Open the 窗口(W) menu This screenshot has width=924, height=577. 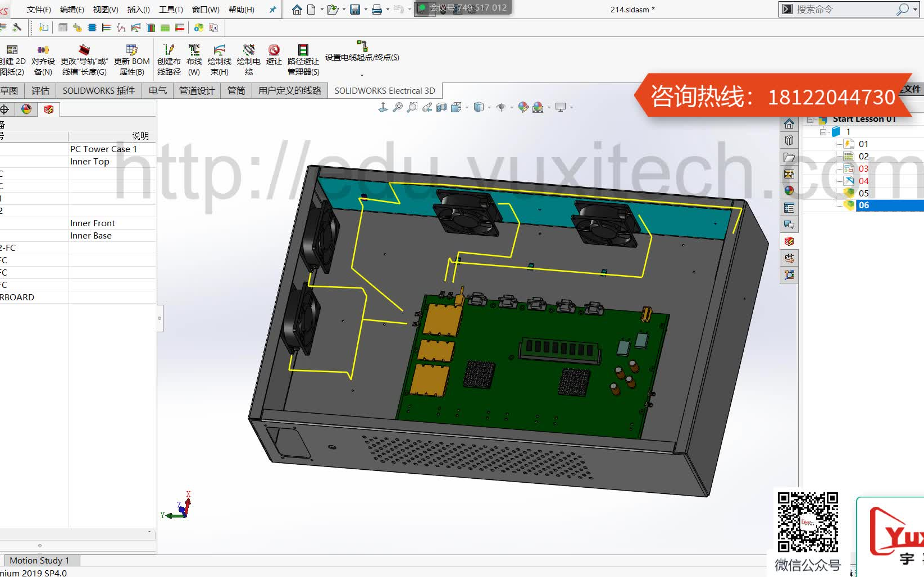click(x=206, y=10)
